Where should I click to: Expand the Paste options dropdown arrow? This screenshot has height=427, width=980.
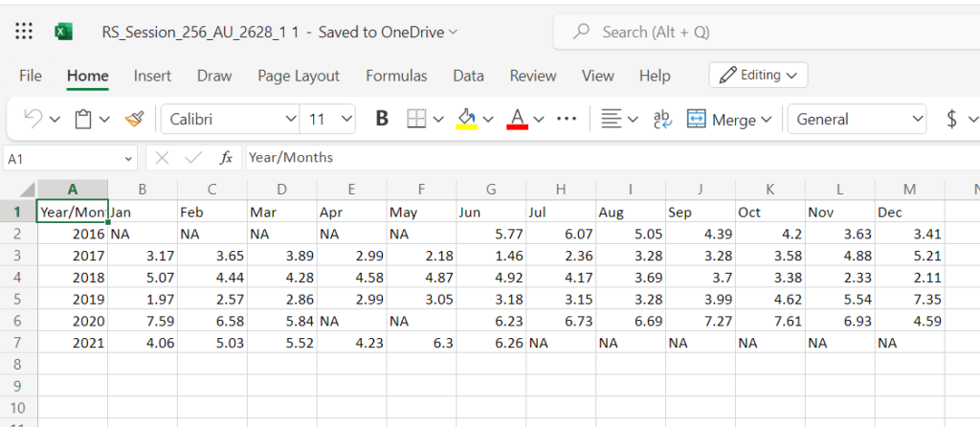104,119
